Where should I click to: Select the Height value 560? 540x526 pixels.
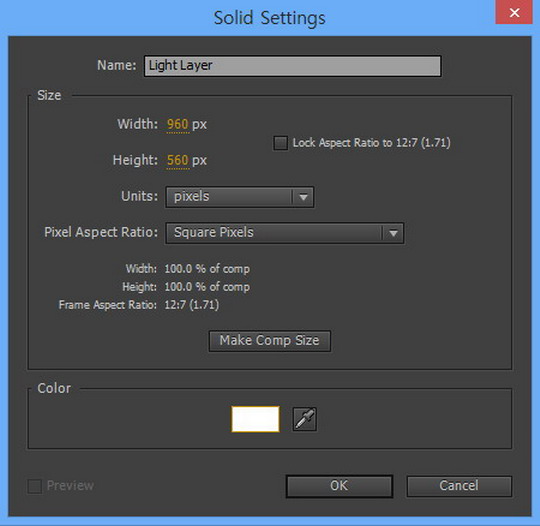point(177,160)
